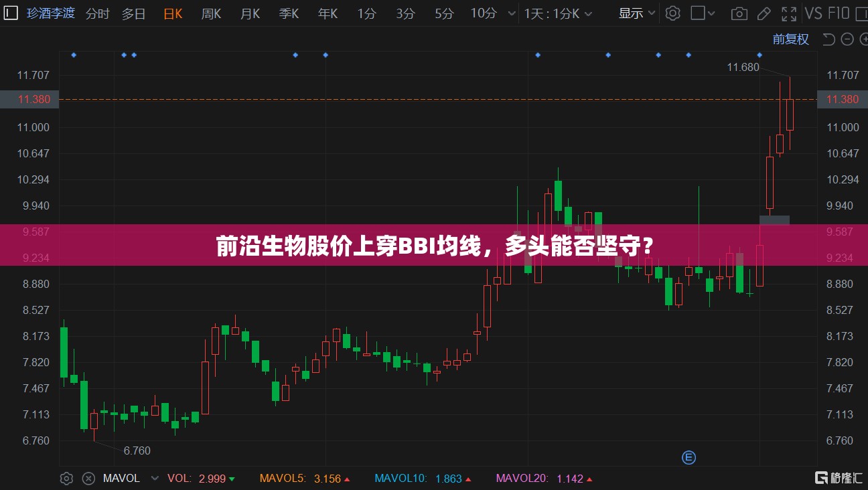This screenshot has width=868, height=490.
Task: Reset chart view with undo arrow
Action: pos(828,39)
